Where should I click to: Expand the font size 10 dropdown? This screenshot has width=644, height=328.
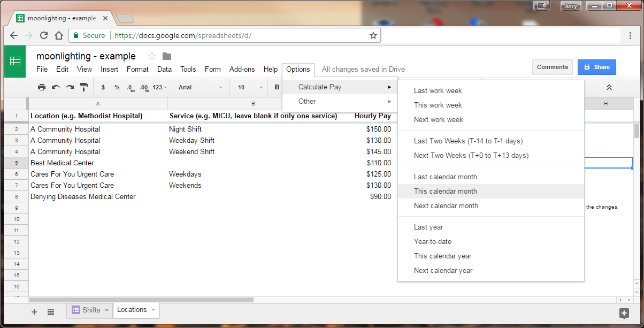251,87
